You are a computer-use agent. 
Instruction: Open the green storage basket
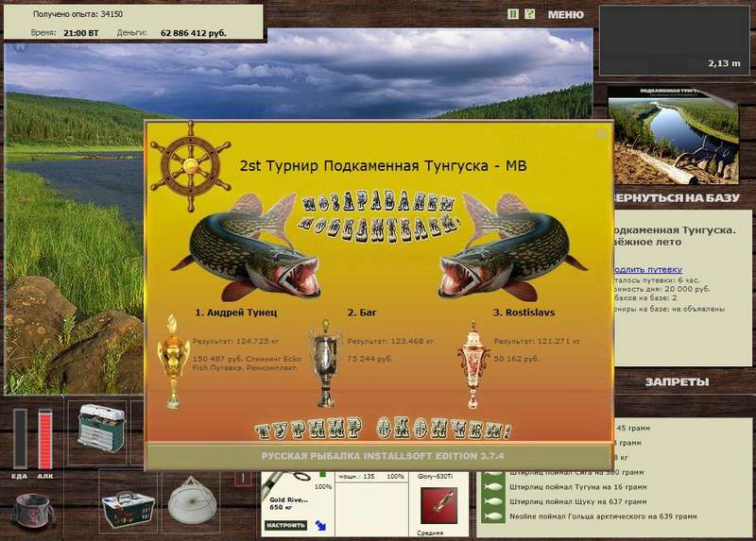click(128, 510)
